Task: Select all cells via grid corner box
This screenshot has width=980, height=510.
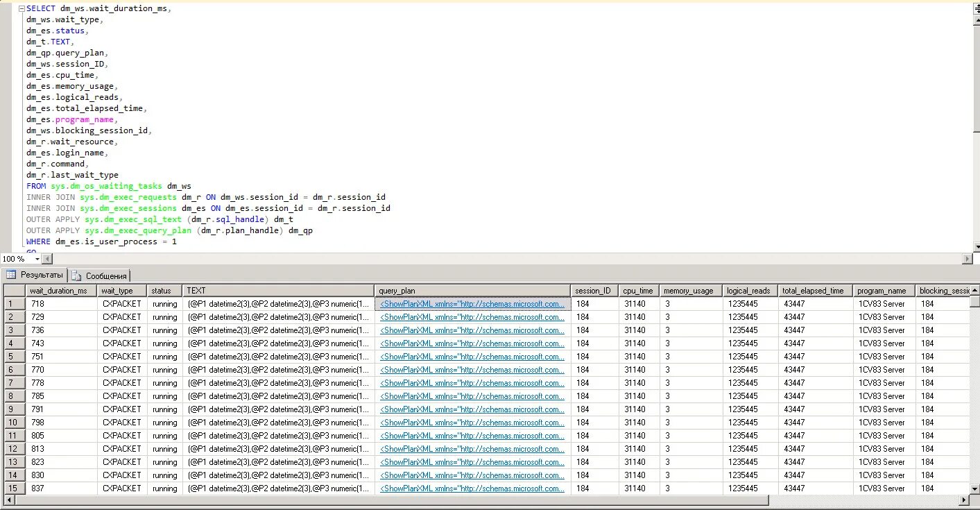Action: [15, 291]
